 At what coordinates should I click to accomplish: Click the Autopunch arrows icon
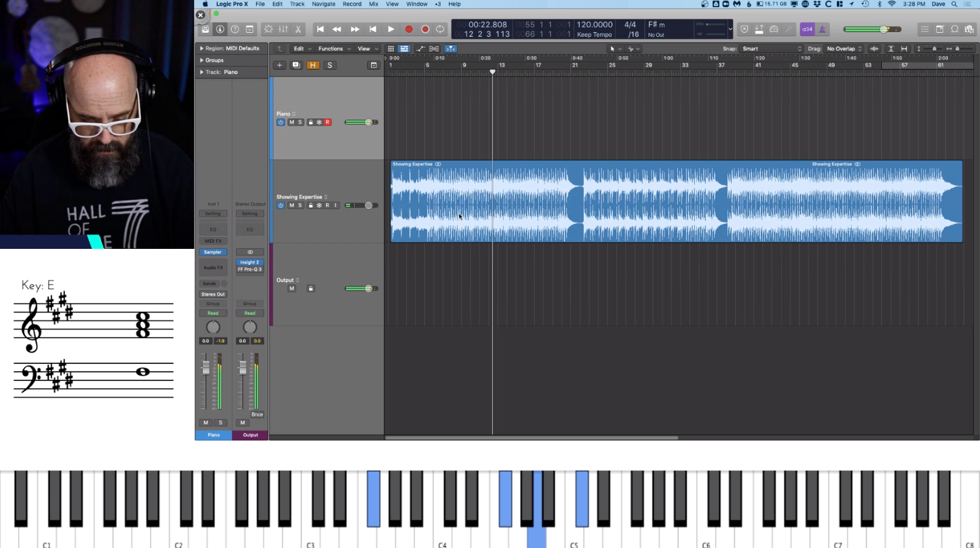759,29
